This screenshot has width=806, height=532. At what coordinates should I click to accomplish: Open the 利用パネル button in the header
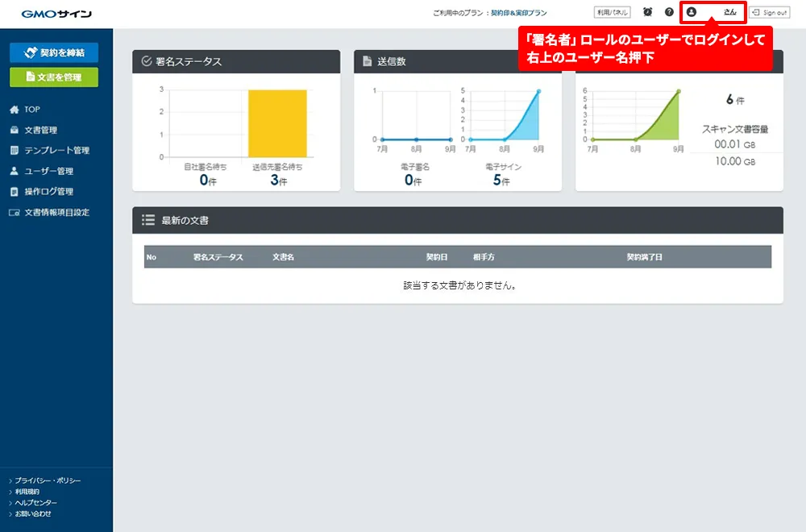[x=612, y=12]
